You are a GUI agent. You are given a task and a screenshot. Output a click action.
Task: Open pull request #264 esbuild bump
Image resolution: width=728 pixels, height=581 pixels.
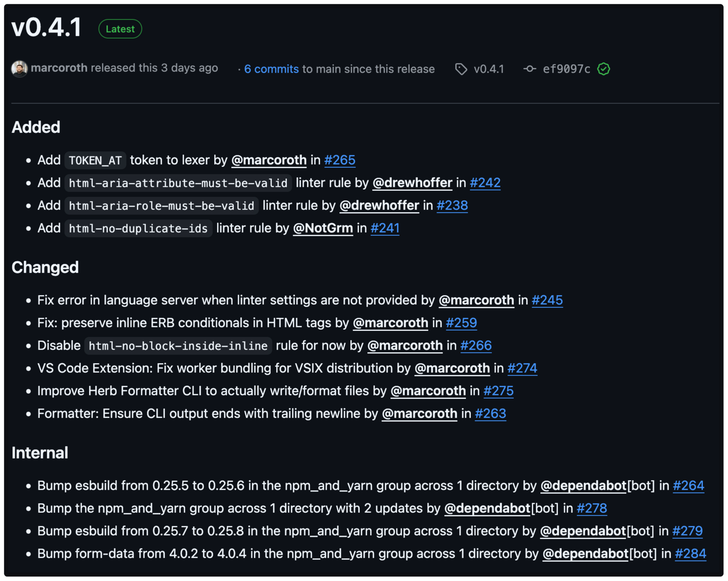688,486
